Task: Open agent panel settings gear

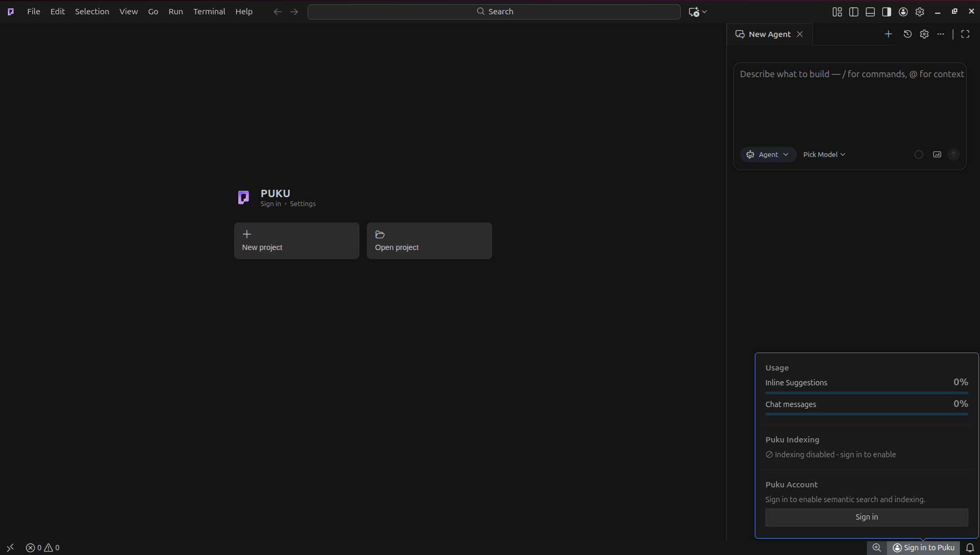Action: click(924, 34)
